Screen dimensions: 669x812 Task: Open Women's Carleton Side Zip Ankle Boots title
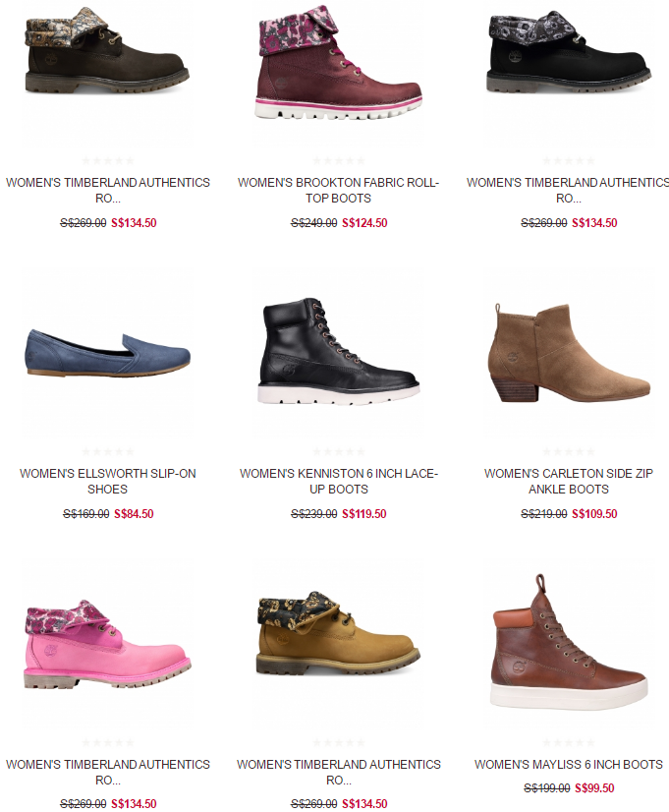click(x=569, y=481)
